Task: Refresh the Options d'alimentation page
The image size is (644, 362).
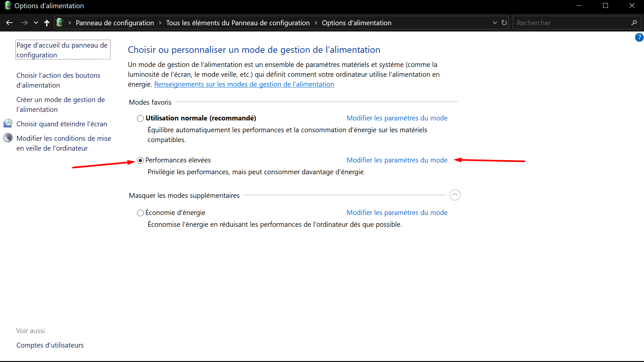Action: tap(504, 23)
